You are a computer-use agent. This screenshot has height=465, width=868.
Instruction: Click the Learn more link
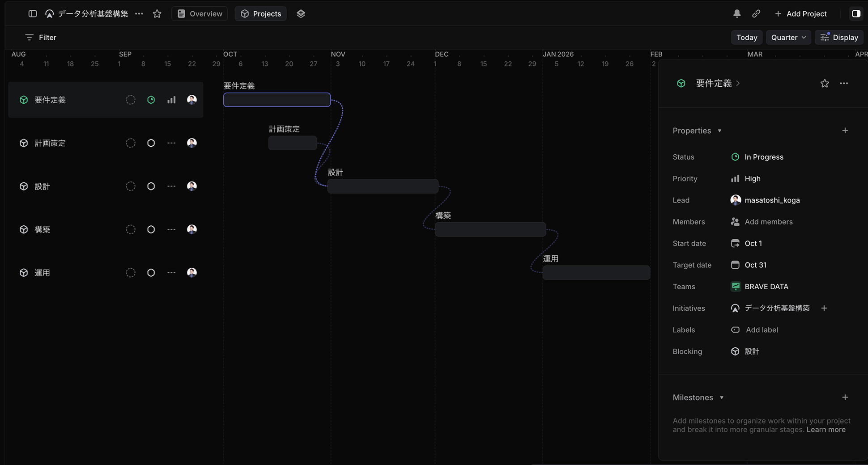click(826, 430)
